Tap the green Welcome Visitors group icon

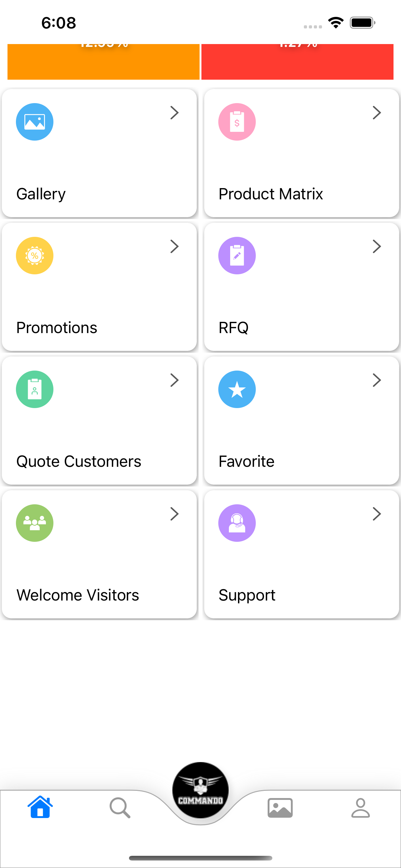35,523
